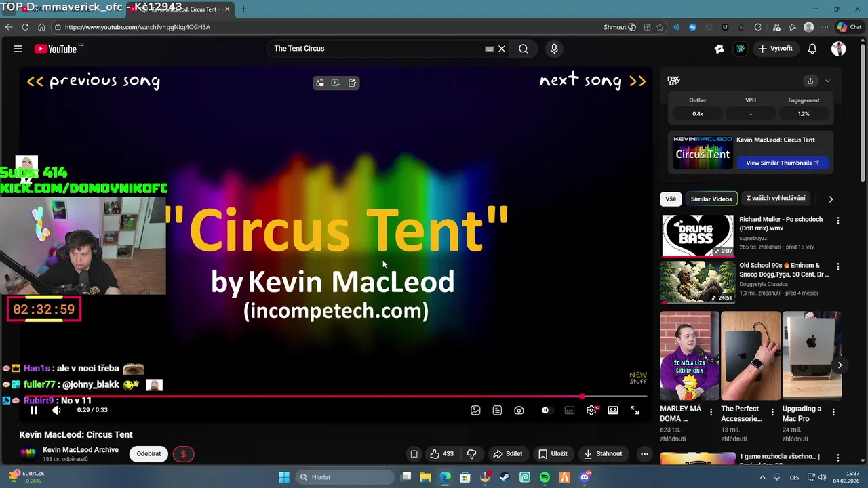Open options for Upgrading a Mac Pro short

[x=833, y=412]
